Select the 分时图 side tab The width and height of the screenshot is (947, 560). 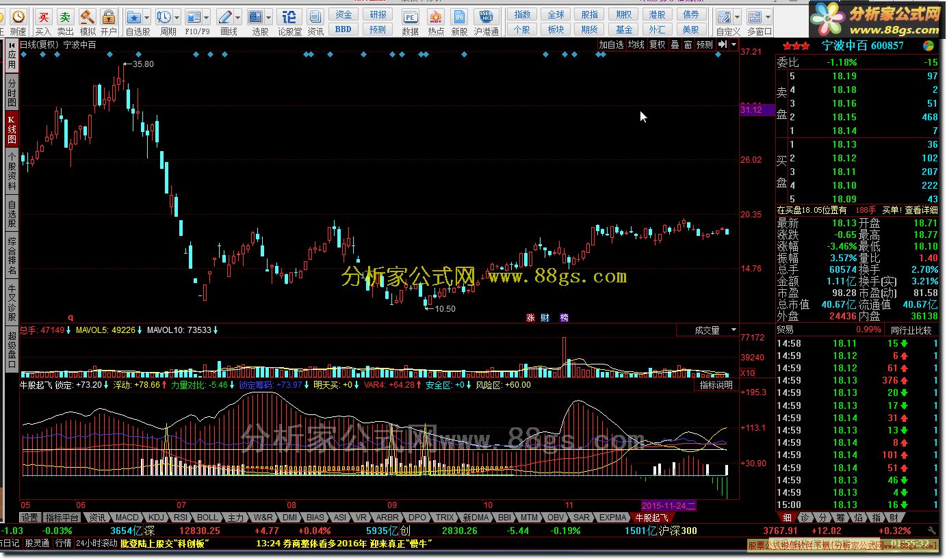(x=12, y=91)
